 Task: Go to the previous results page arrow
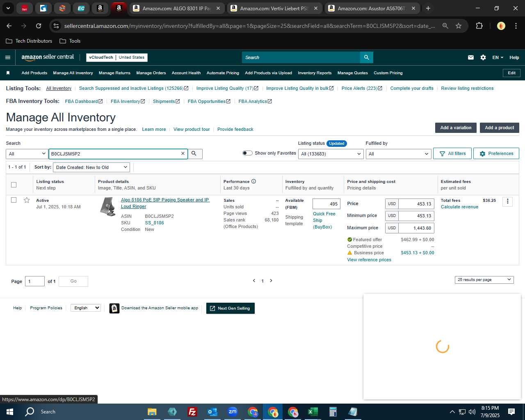click(254, 281)
